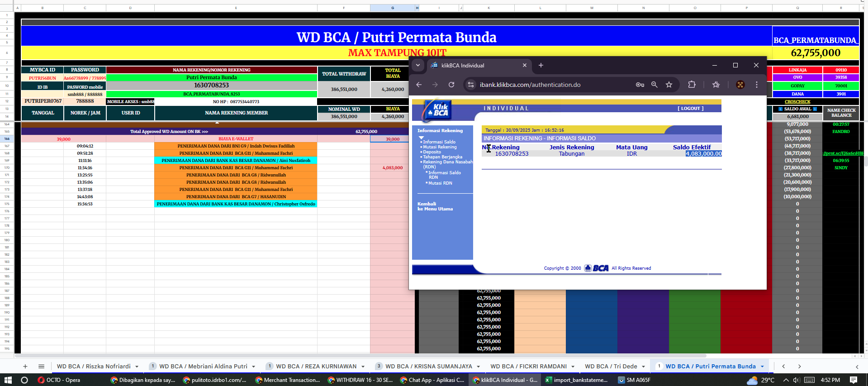Viewport: 868px width, 386px height.
Task: Switch to WD BCA / Tri Dede sheet
Action: 611,367
